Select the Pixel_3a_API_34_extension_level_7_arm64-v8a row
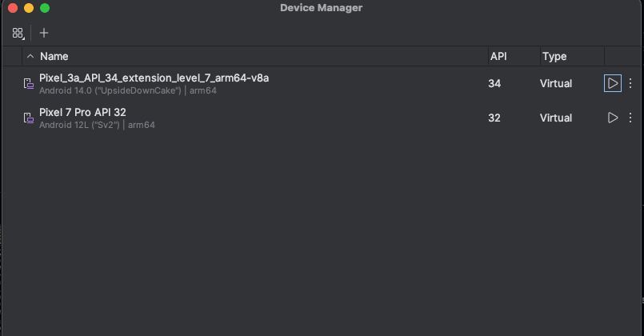 (x=322, y=83)
